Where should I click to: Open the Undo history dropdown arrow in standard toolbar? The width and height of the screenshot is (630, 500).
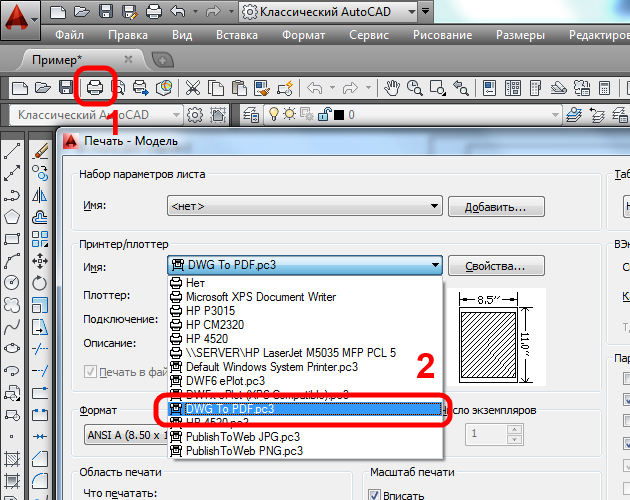[x=333, y=88]
